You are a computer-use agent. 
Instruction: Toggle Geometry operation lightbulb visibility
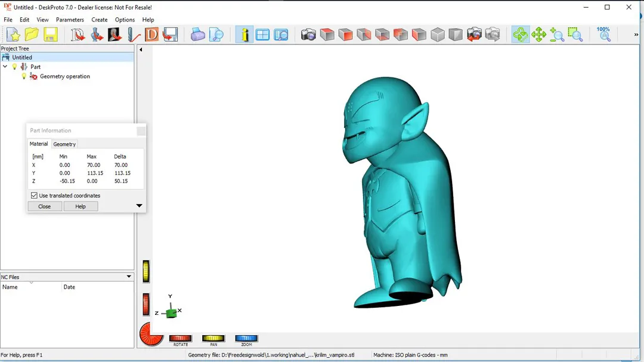[x=24, y=76]
